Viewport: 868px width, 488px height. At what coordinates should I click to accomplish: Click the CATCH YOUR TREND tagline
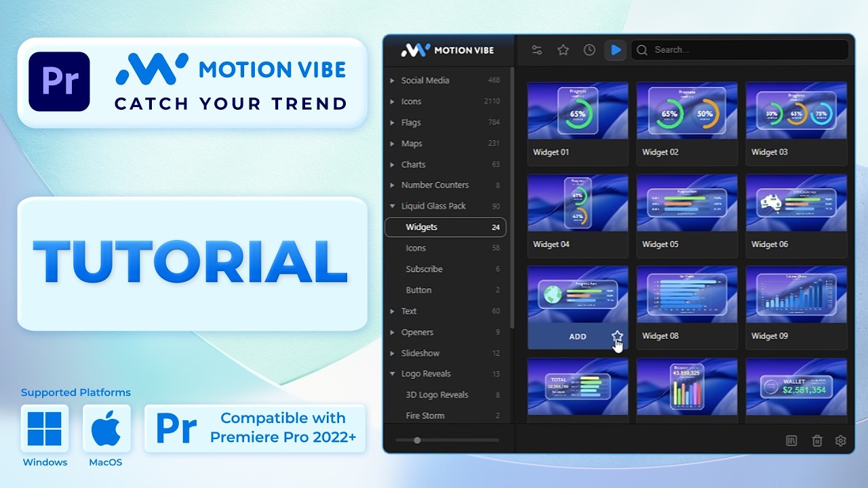(231, 104)
